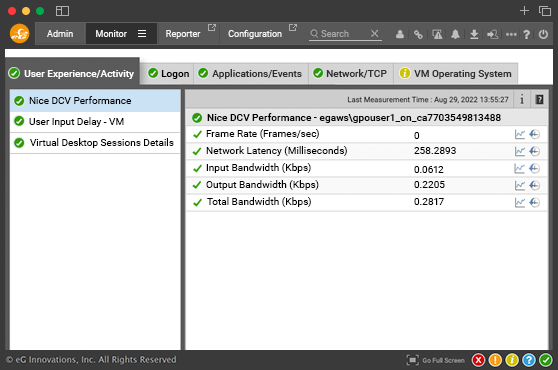Open the three-dots more options menu

point(511,34)
